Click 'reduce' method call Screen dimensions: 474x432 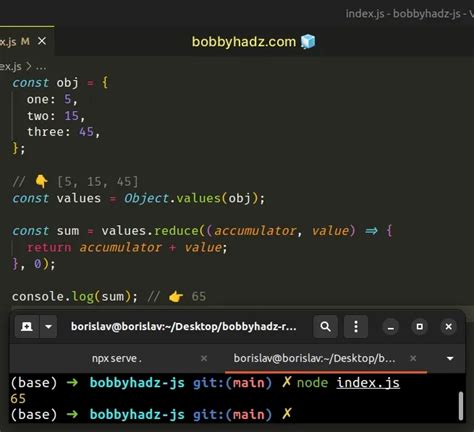click(176, 231)
